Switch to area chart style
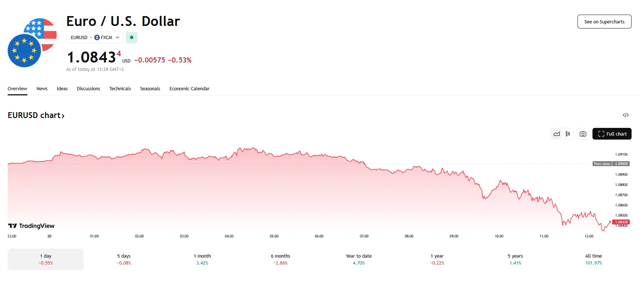This screenshot has height=281, width=644. click(557, 134)
